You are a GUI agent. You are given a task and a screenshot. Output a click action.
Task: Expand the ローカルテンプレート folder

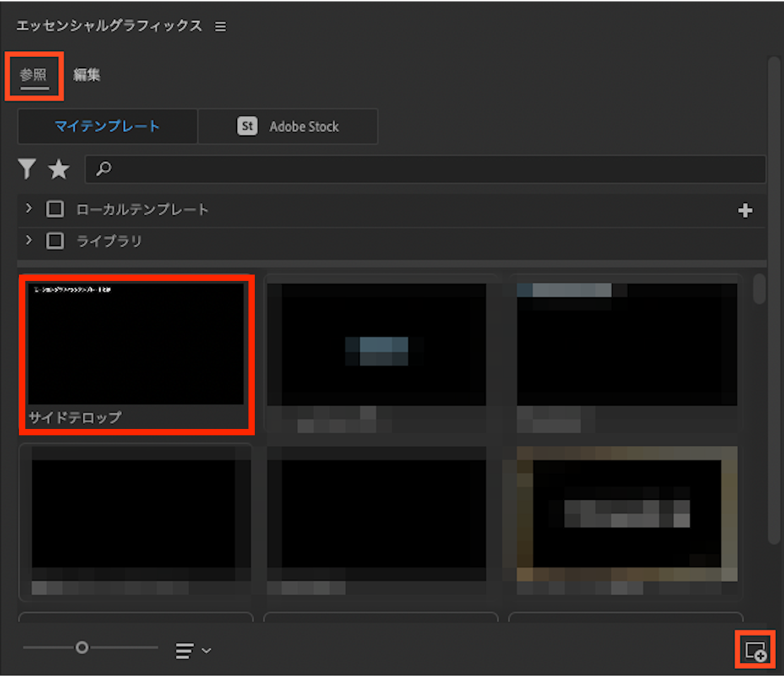coord(28,208)
